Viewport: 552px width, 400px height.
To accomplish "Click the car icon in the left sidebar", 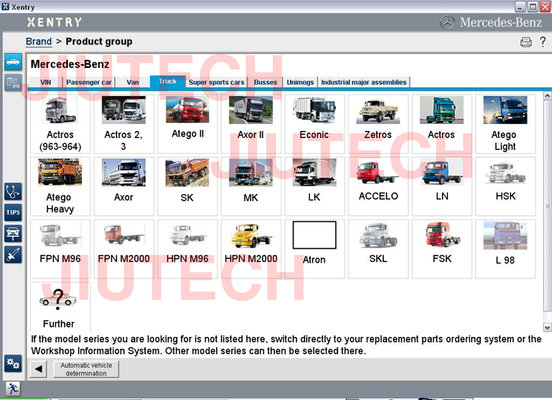I will click(x=13, y=62).
